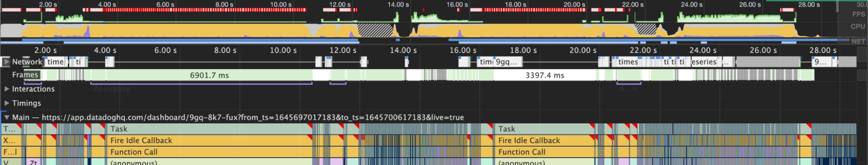Image resolution: width=868 pixels, height=165 pixels.
Task: Click the 14.00 s ruler mark
Action: pyautogui.click(x=403, y=50)
